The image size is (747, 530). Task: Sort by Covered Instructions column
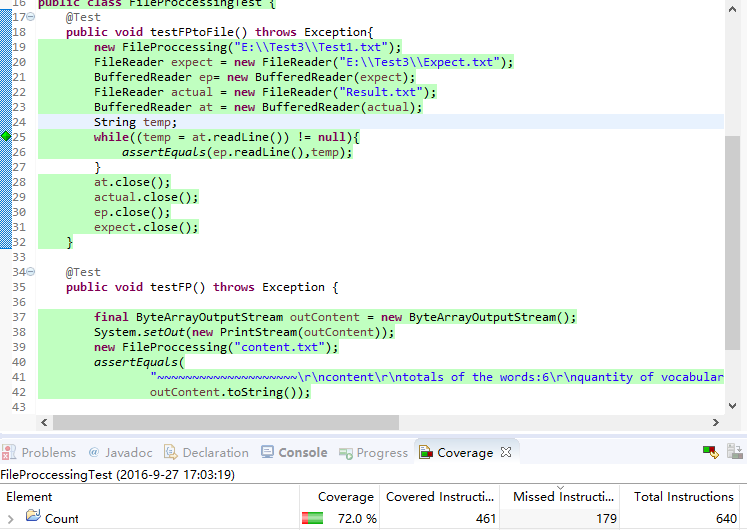click(439, 497)
